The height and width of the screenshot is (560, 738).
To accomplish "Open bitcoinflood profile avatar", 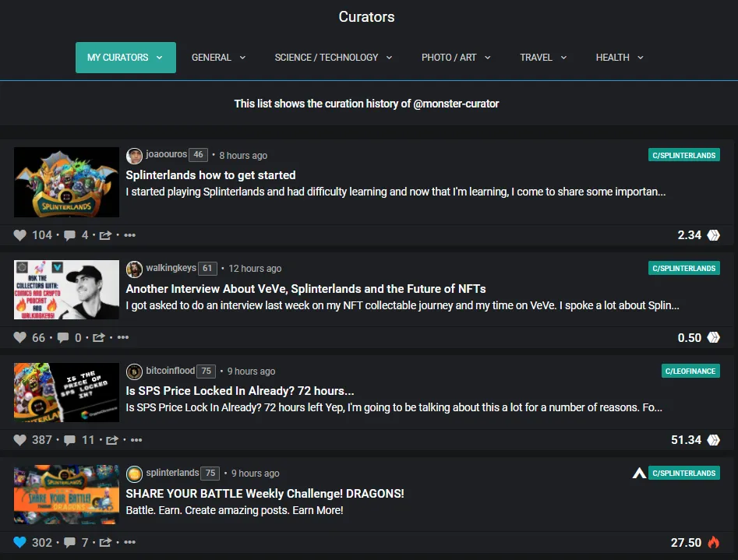I will point(134,372).
